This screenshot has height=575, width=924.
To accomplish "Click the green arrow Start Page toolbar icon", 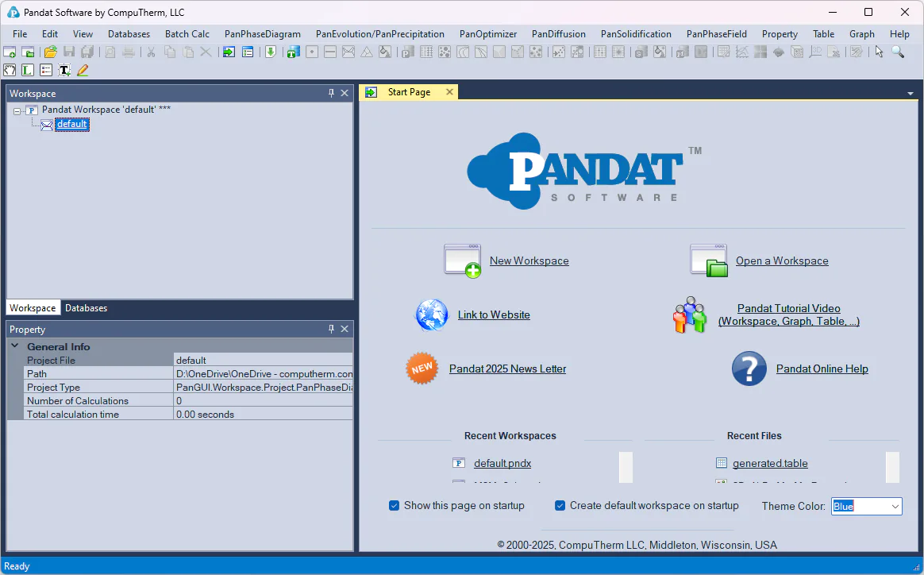I will [229, 52].
